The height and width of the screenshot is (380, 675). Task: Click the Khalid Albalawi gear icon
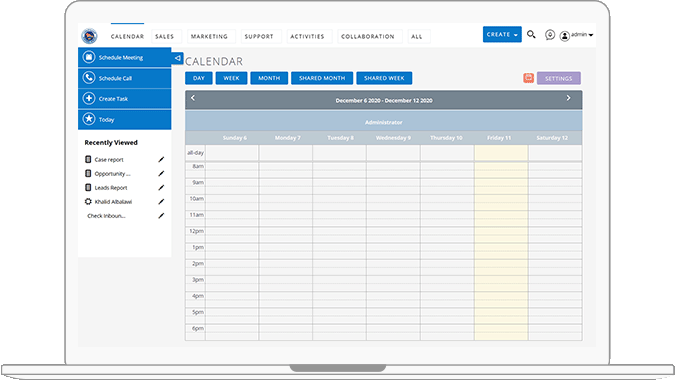coord(88,201)
